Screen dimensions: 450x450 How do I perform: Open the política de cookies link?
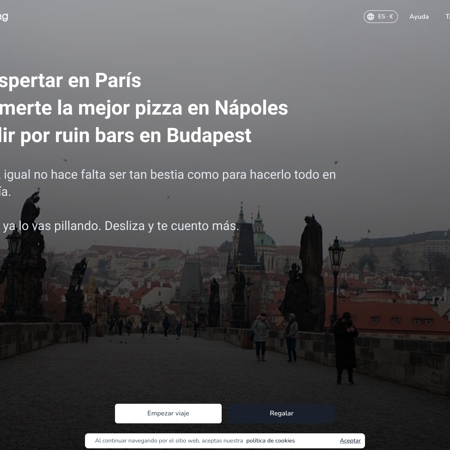pos(270,441)
